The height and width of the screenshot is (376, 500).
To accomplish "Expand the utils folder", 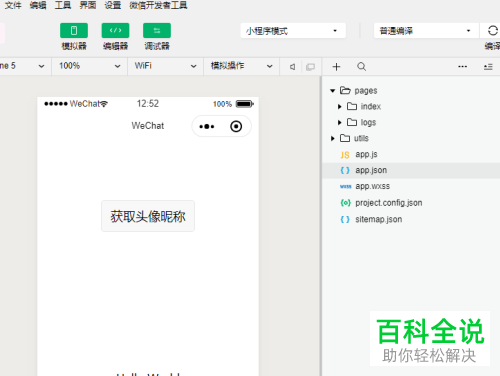I will tap(332, 138).
